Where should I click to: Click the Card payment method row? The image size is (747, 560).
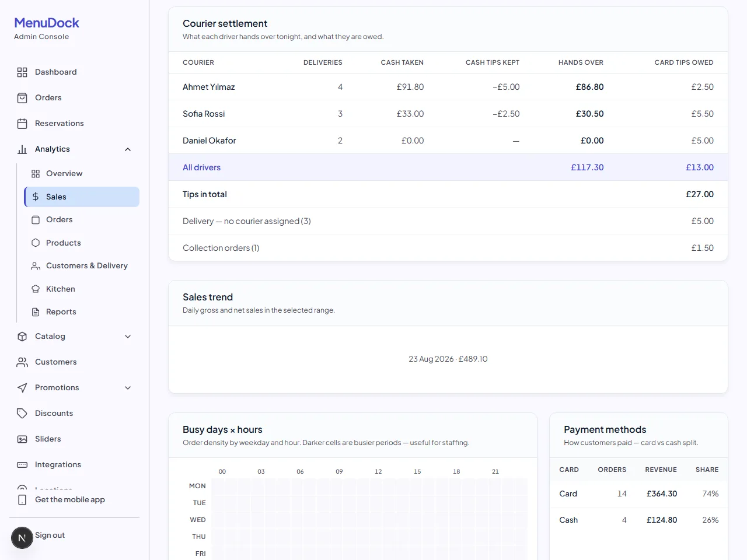tap(639, 494)
